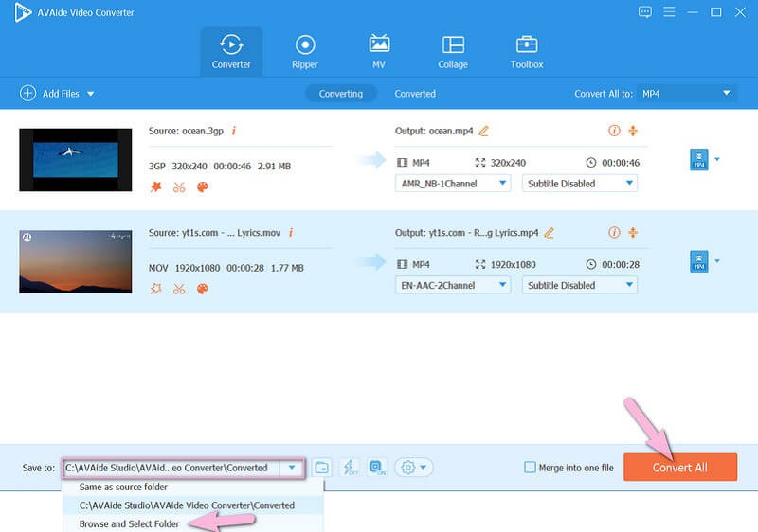Rename the Lyrics.mp4 output with pencil icon
758x532 pixels.
click(x=550, y=233)
